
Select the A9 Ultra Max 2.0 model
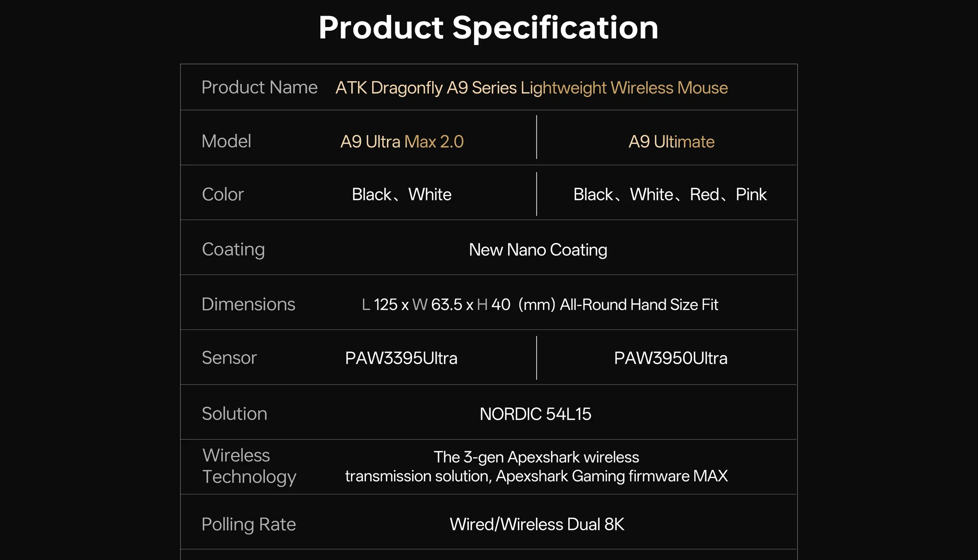(x=402, y=142)
